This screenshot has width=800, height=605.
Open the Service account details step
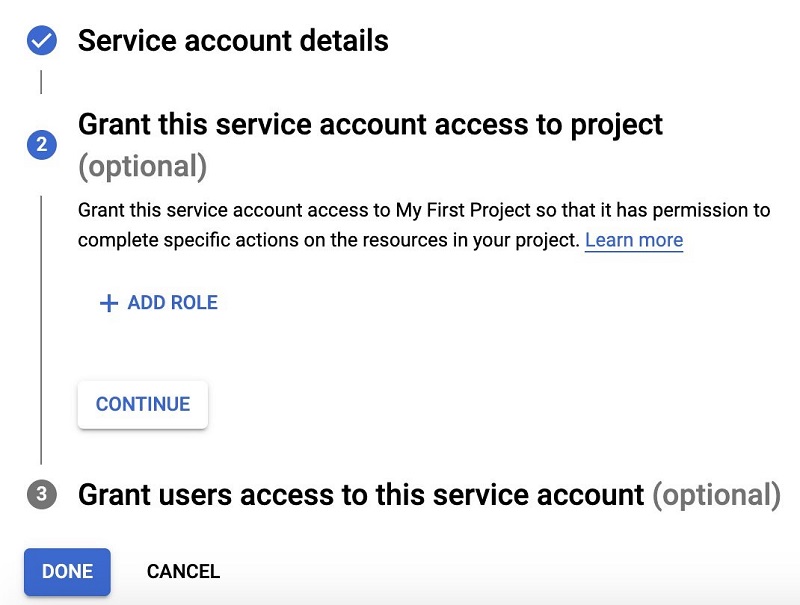(x=233, y=41)
